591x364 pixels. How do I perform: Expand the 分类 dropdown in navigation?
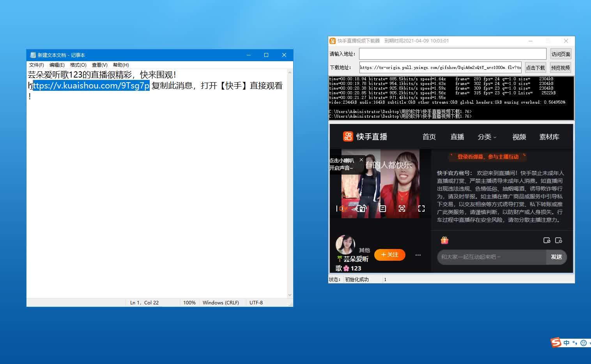click(x=487, y=137)
